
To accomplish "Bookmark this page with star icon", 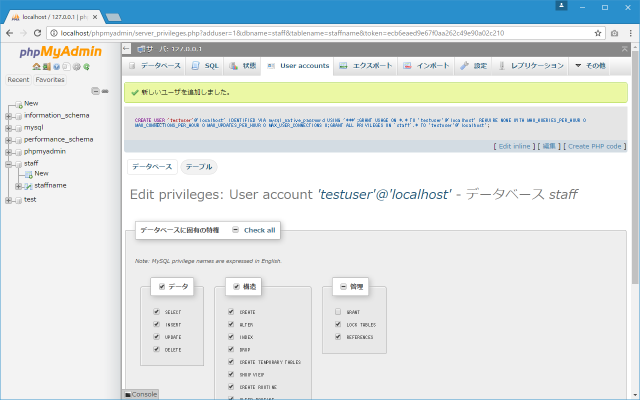I will click(598, 33).
